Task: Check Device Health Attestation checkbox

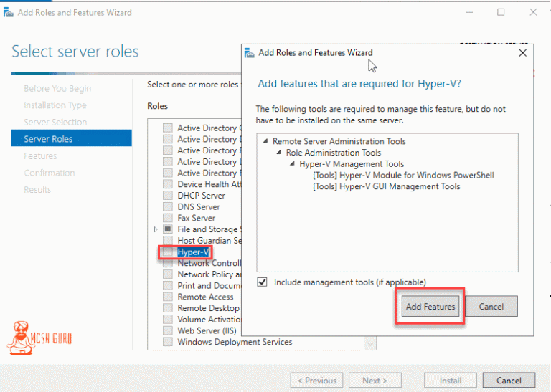Action: tap(168, 184)
